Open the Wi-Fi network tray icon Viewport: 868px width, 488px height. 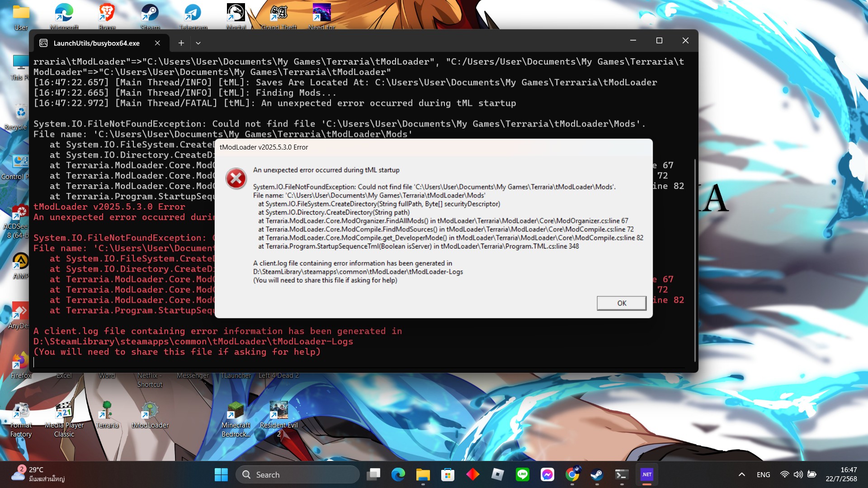tap(785, 474)
